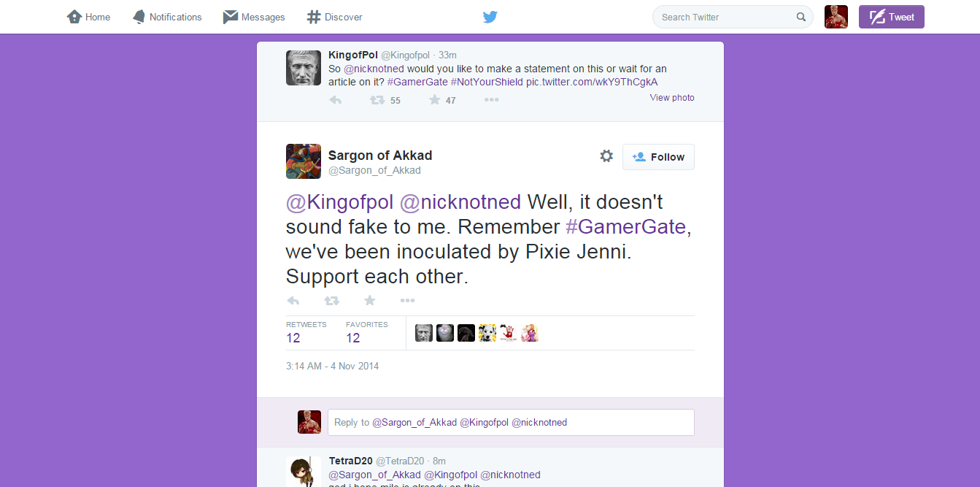Go to Messages
Screen dimensions: 980x487
(x=254, y=17)
